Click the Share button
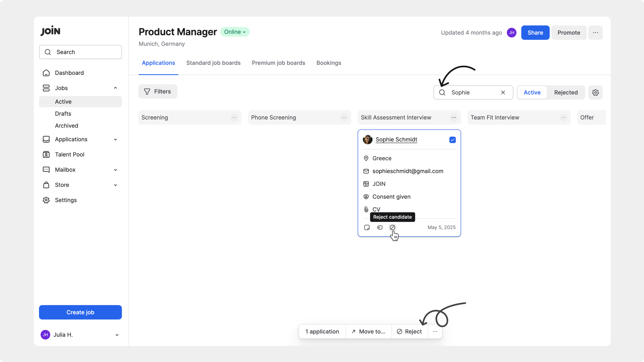Image resolution: width=644 pixels, height=362 pixels. 535,33
